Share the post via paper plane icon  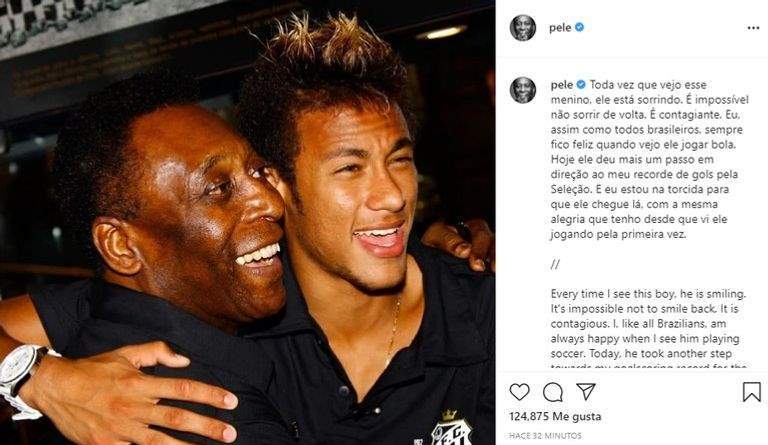(x=586, y=391)
